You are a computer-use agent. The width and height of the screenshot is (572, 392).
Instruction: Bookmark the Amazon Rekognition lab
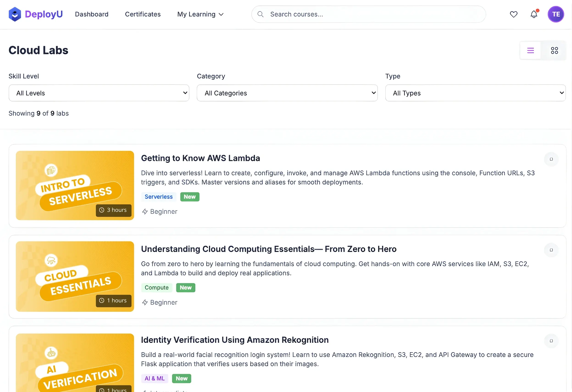[551, 341]
